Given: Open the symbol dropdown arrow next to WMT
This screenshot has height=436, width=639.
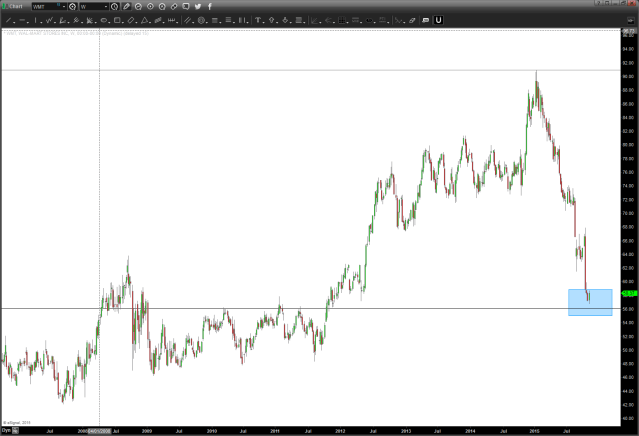Looking at the screenshot, I should 63,6.
